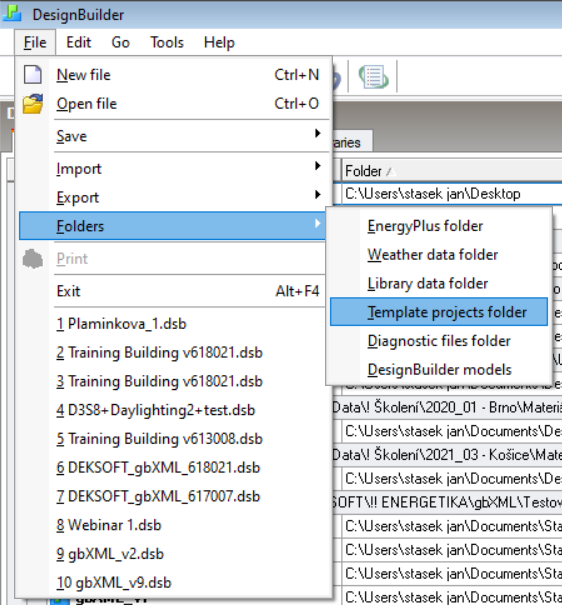The width and height of the screenshot is (562, 605).
Task: Open Template projects folder
Action: [439, 312]
